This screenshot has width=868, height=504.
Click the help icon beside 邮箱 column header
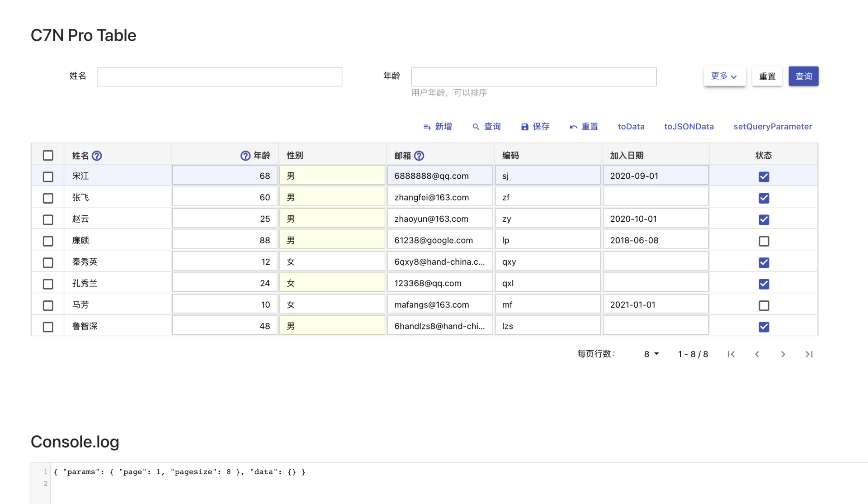pyautogui.click(x=420, y=155)
